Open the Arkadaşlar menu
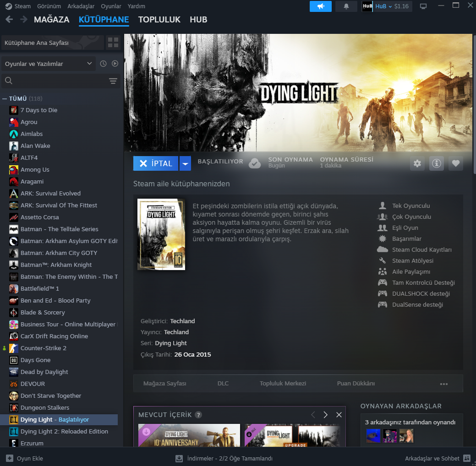 pos(81,6)
